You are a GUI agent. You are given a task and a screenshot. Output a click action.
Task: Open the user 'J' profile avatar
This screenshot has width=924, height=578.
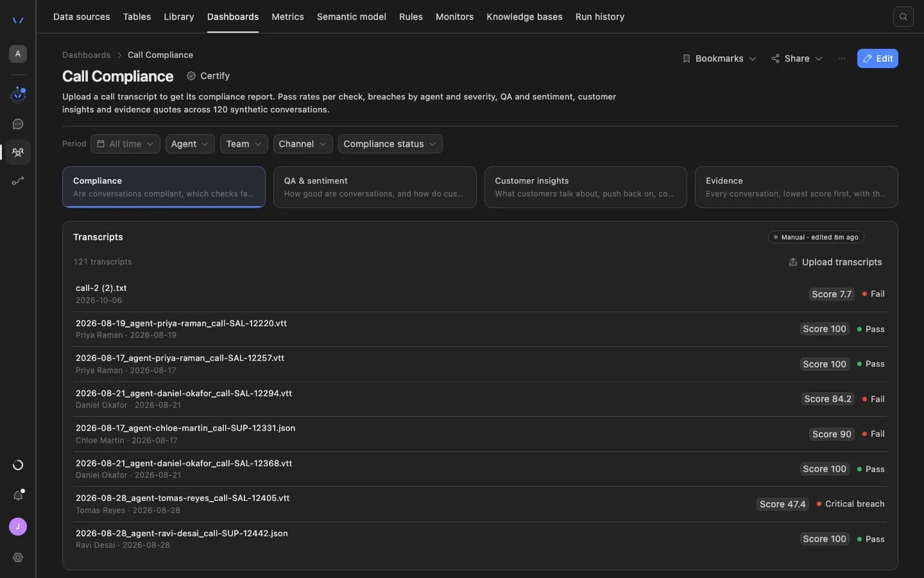point(18,527)
